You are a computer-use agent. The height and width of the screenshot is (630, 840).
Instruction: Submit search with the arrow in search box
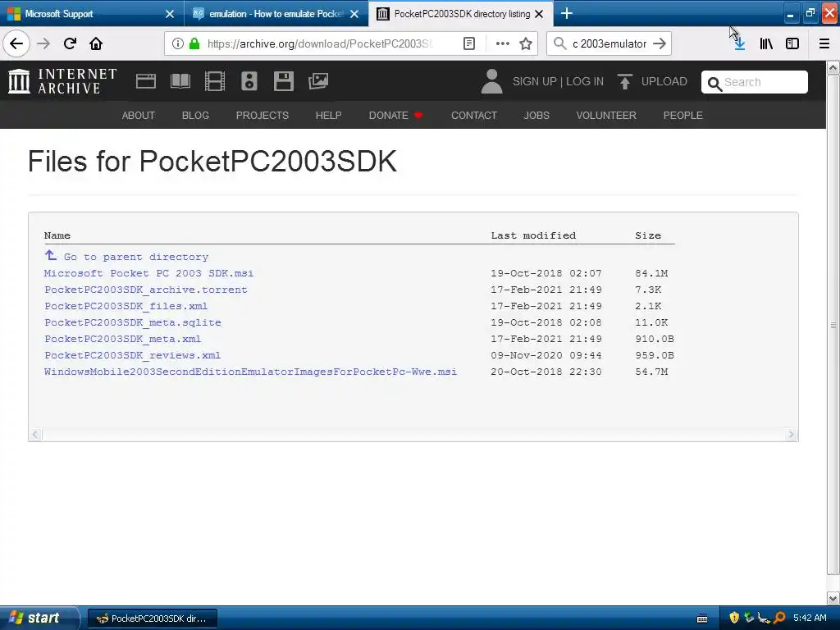point(660,43)
